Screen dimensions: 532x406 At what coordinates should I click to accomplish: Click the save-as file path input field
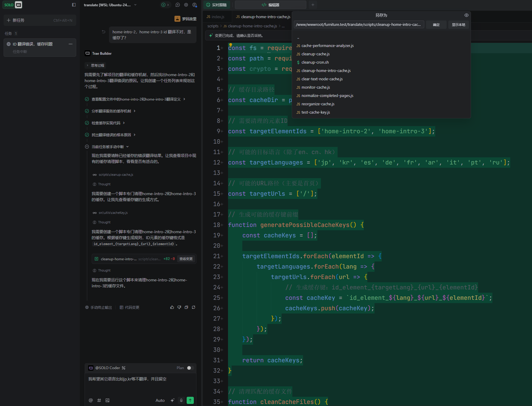tap(358, 25)
